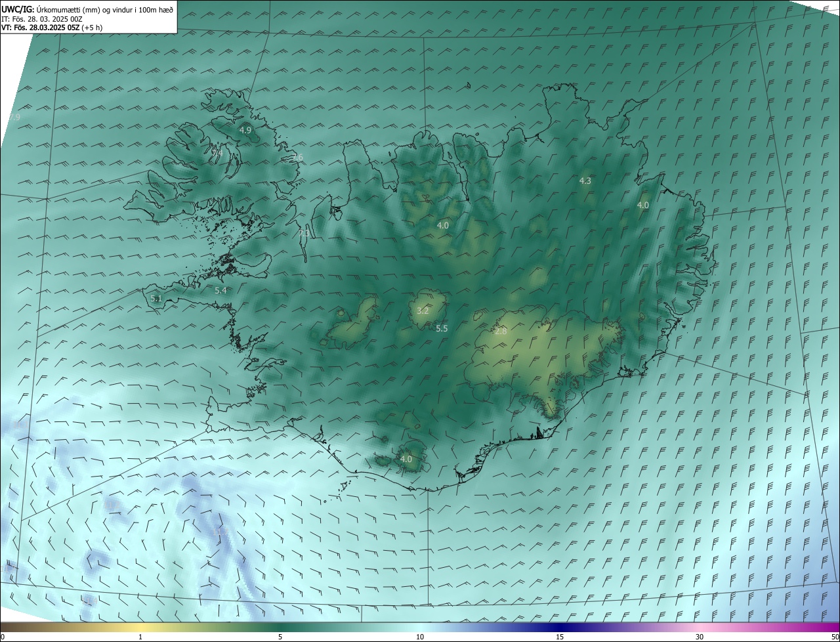Click the 7.6 value label on the map
This screenshot has height=642, width=840.
click(x=298, y=158)
